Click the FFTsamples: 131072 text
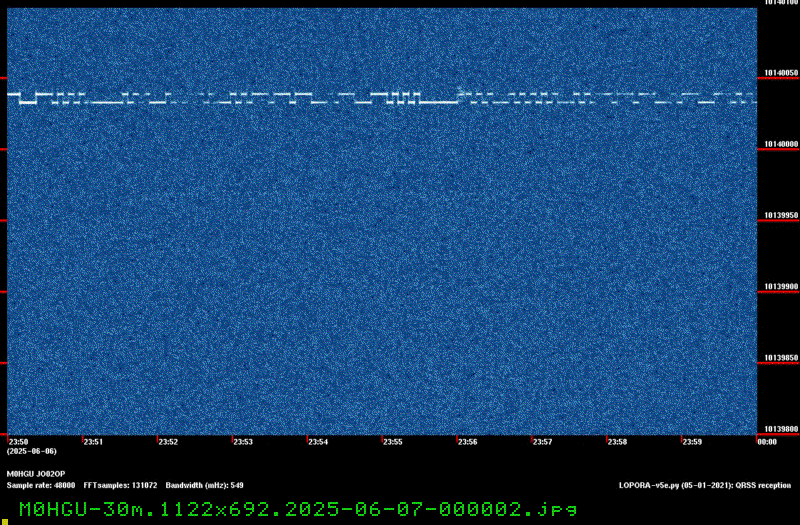 [x=120, y=485]
